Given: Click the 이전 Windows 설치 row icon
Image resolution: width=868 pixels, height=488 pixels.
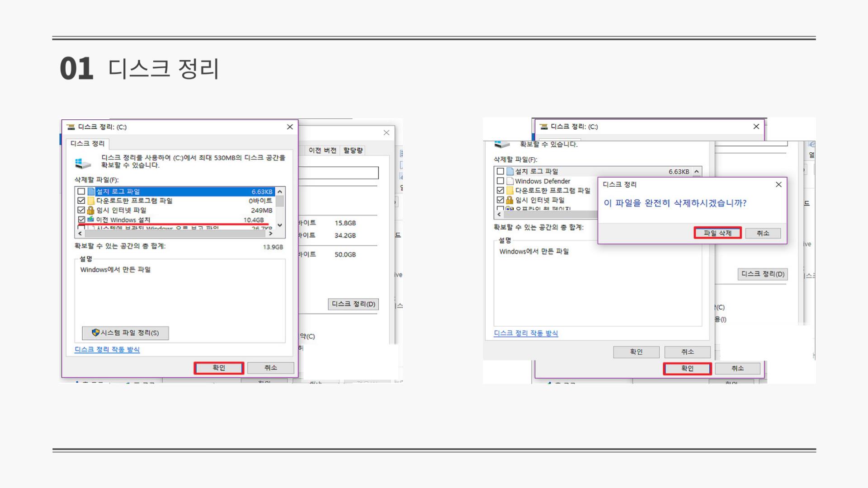Looking at the screenshot, I should [90, 219].
